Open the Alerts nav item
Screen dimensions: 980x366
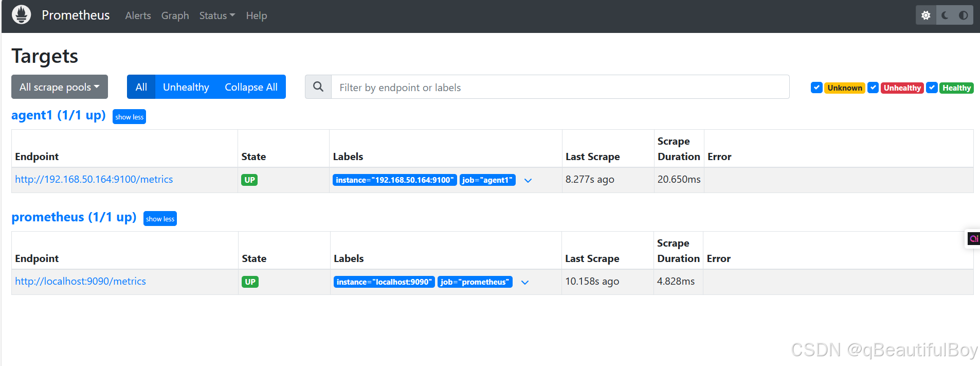pyautogui.click(x=138, y=15)
